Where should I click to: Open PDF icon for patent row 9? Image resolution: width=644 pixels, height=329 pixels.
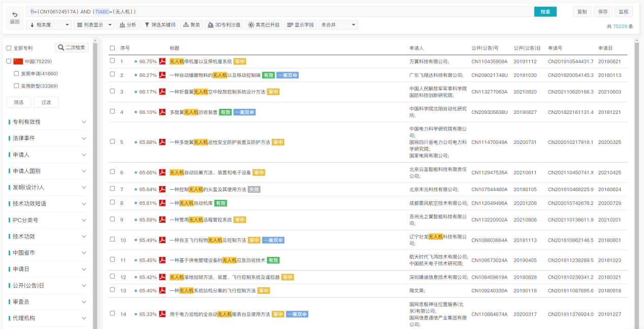[163, 220]
